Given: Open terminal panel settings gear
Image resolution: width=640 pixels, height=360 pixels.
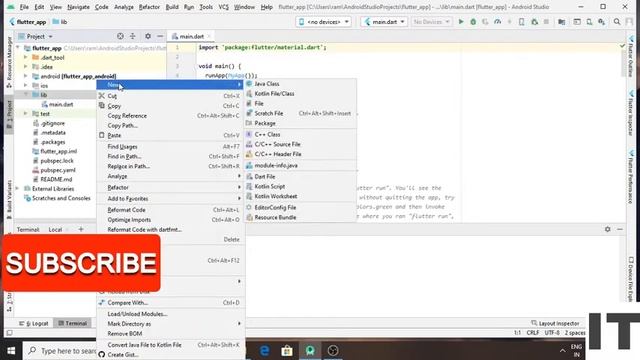Looking at the screenshot, I should pos(608,229).
